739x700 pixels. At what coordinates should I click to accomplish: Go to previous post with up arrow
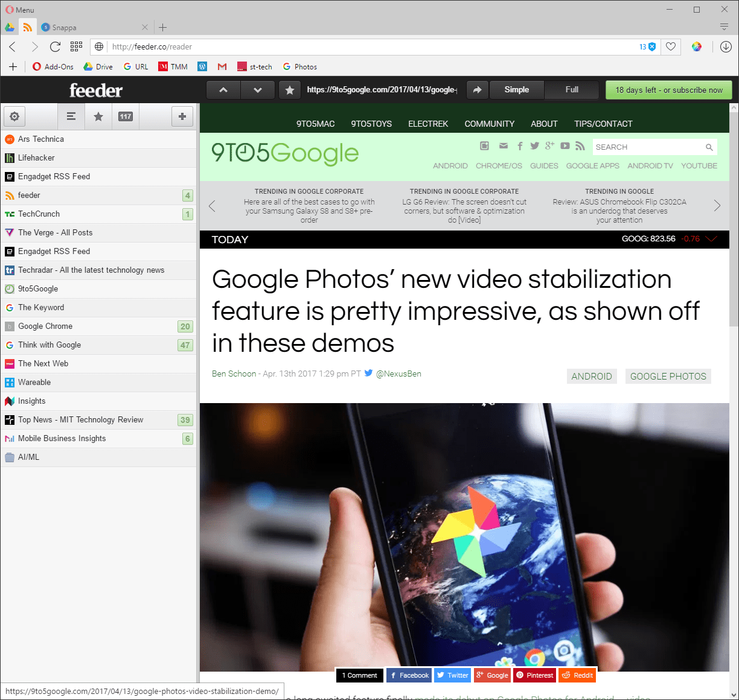pos(223,90)
